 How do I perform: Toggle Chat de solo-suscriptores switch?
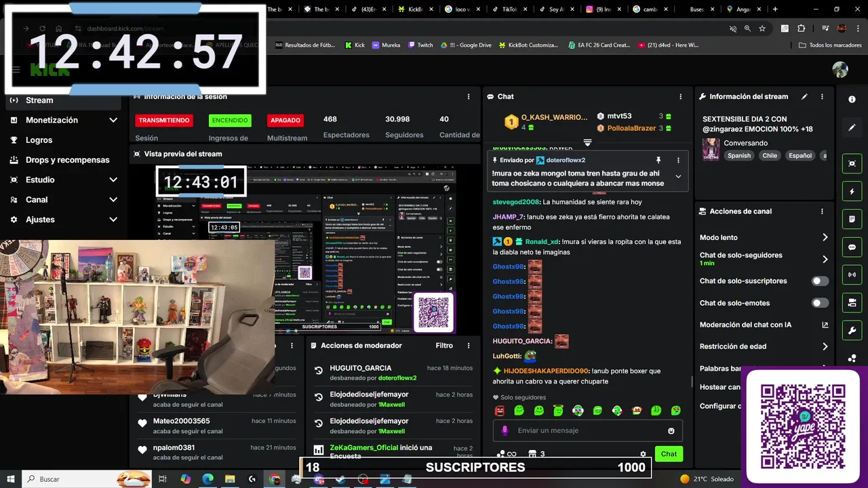click(x=820, y=281)
